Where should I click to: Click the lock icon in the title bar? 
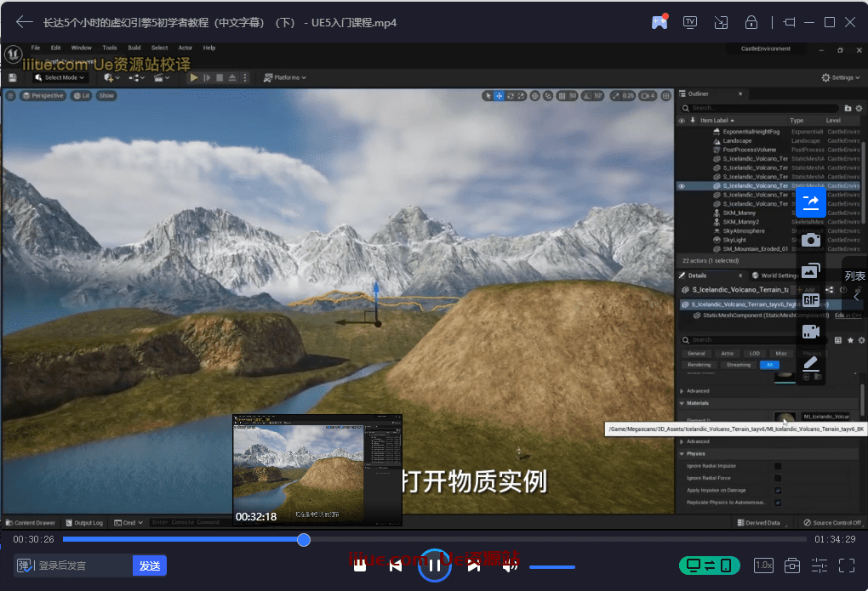pyautogui.click(x=751, y=22)
